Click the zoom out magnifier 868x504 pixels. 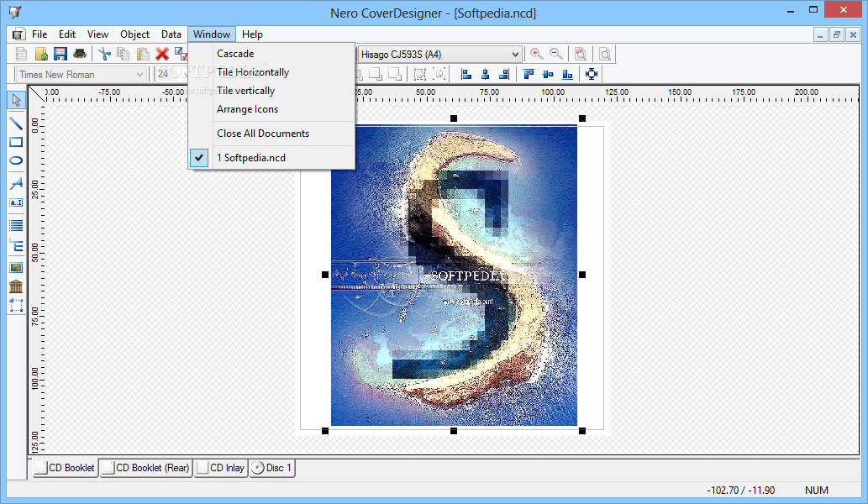coord(555,54)
